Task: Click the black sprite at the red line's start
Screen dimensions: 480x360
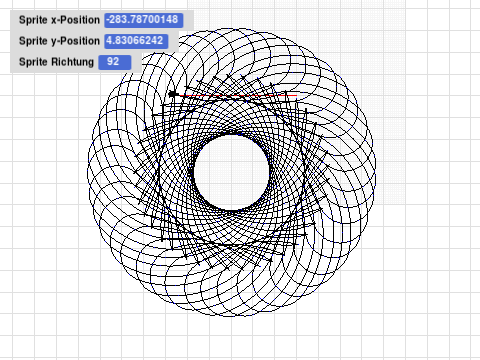Action: pyautogui.click(x=173, y=94)
